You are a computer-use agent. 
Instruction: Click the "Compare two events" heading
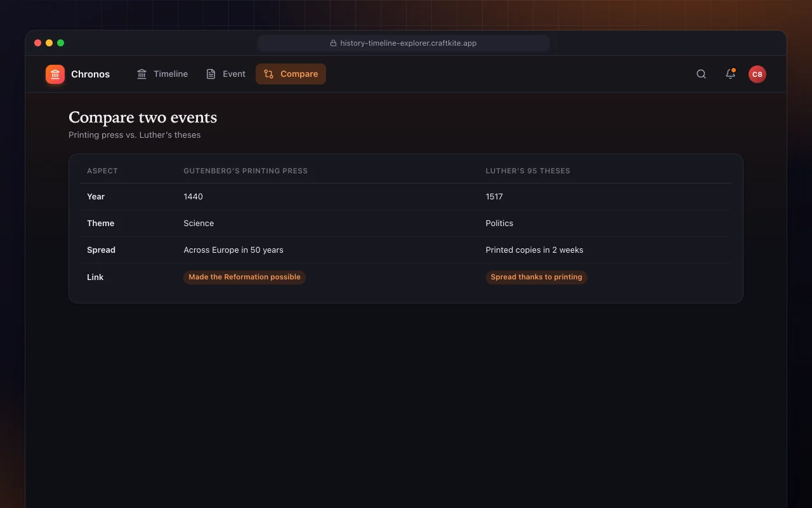[143, 117]
